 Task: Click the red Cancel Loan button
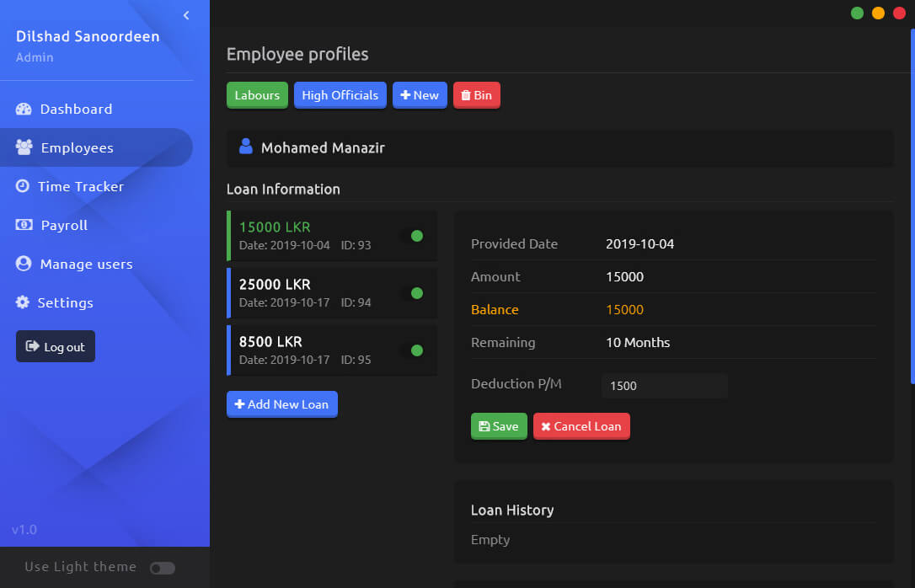point(581,426)
